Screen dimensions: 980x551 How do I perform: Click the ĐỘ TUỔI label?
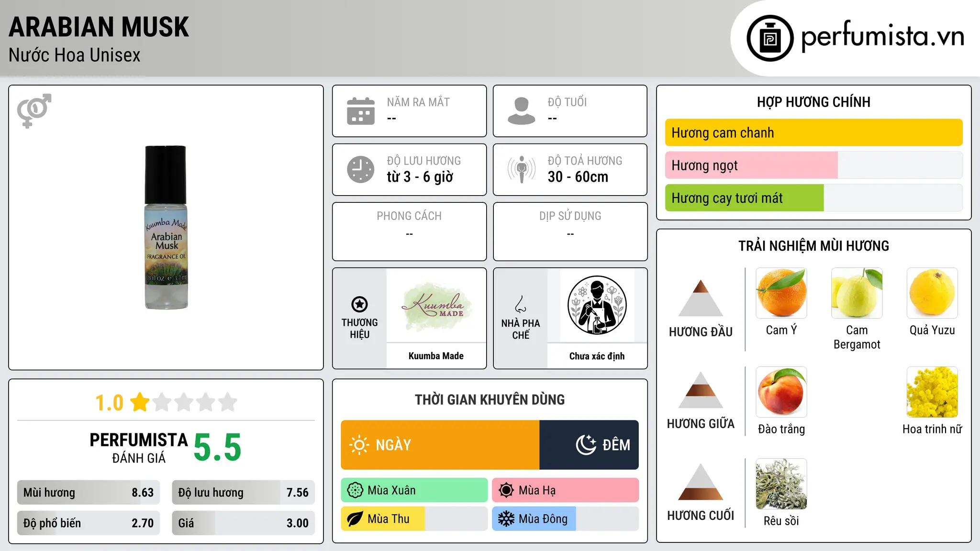pyautogui.click(x=567, y=102)
